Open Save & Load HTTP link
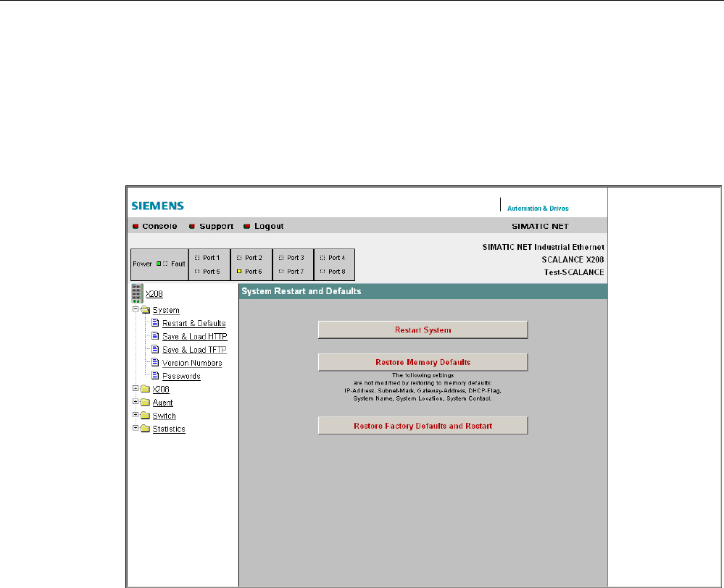 pyautogui.click(x=195, y=337)
